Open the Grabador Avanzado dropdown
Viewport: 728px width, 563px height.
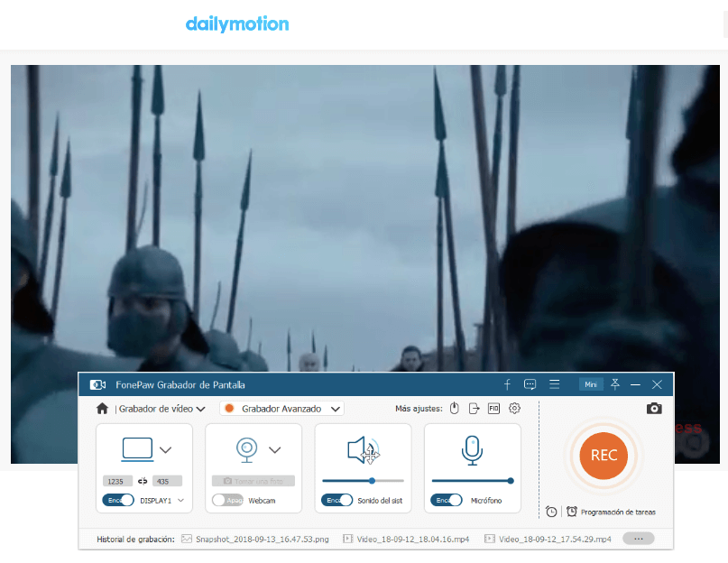(281, 409)
